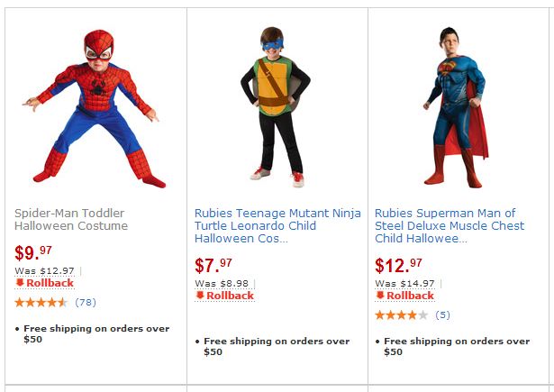
Task: Click the Rollback arrow icon under Spider-Man costume
Action: point(20,283)
